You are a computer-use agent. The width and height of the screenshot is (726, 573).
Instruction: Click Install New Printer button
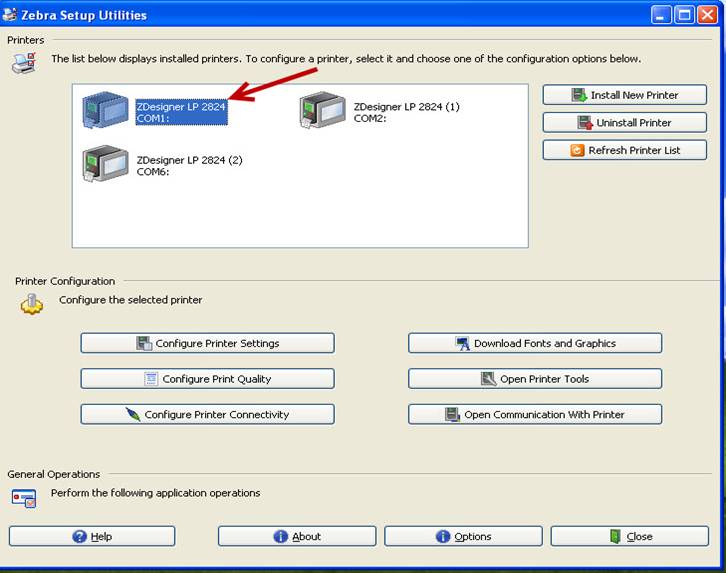pyautogui.click(x=624, y=95)
